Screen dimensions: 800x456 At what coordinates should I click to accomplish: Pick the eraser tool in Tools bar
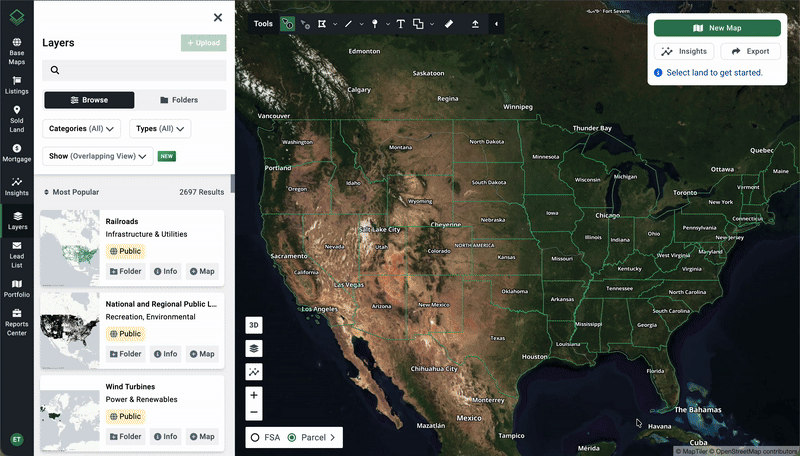(449, 23)
